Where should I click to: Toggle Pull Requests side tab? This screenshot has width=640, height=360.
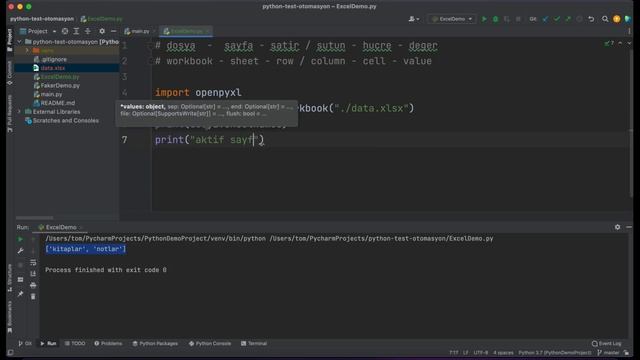[x=10, y=113]
